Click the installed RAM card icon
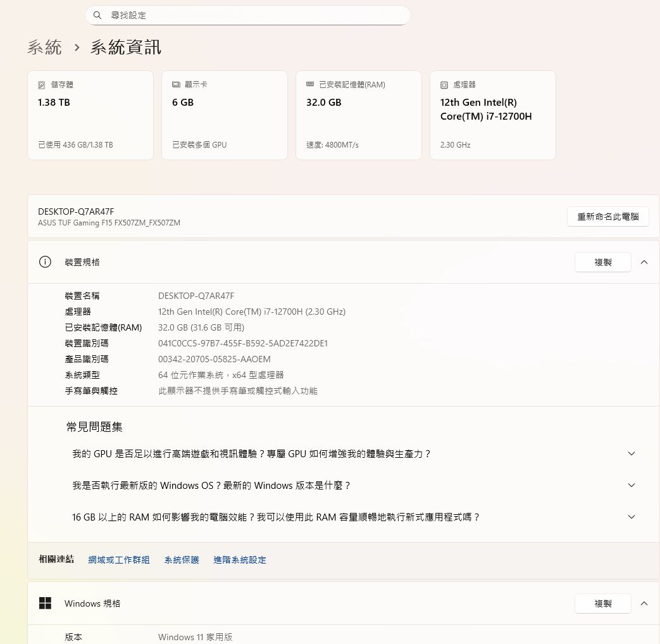The height and width of the screenshot is (644, 660). pos(310,84)
